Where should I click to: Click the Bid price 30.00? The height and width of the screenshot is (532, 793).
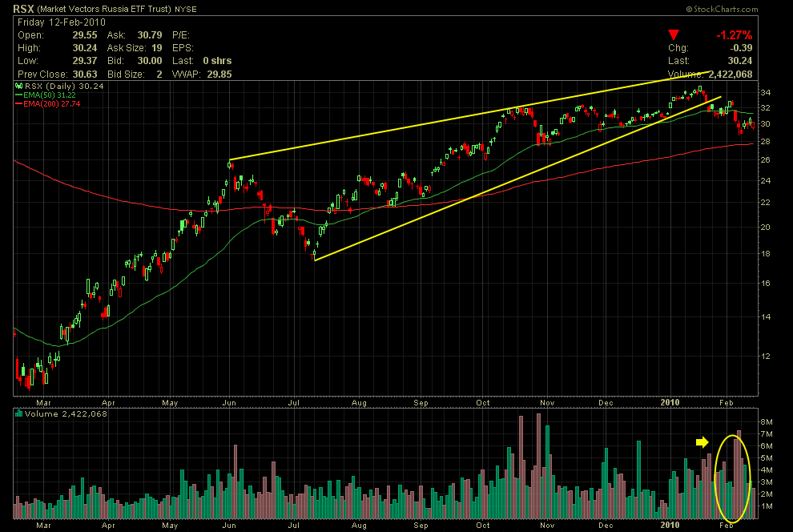point(150,61)
